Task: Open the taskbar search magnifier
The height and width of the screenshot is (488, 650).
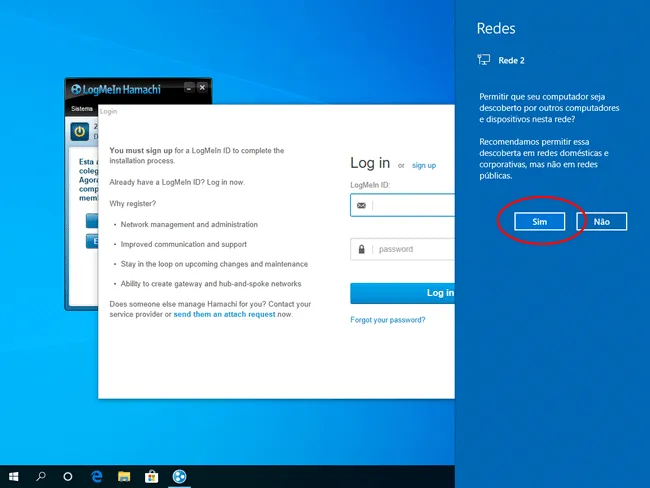Action: pos(41,477)
